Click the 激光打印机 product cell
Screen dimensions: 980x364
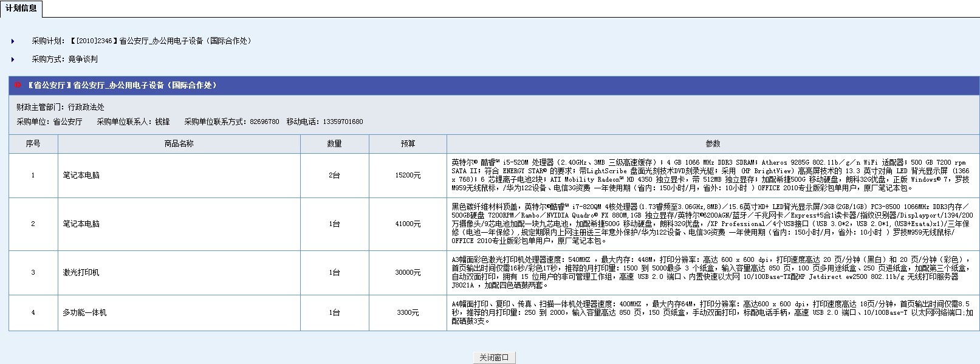point(179,273)
